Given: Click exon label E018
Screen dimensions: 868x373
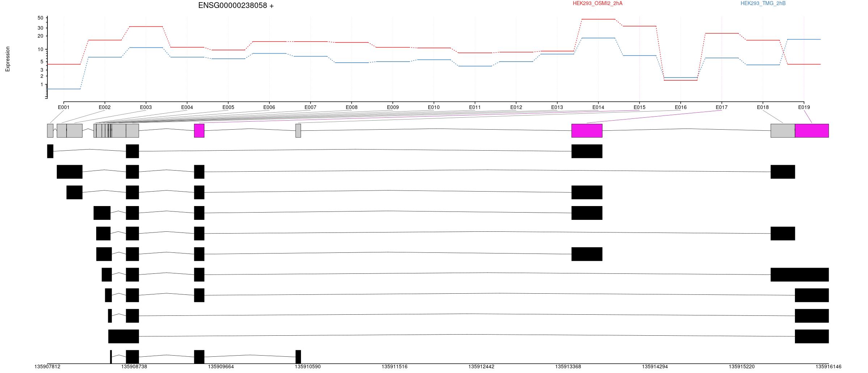Looking at the screenshot, I should pyautogui.click(x=763, y=107).
